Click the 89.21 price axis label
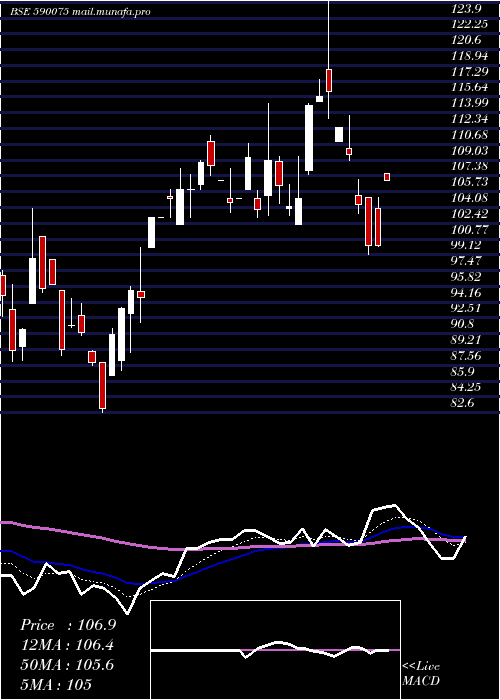Viewport: 500px width, 700px height. pyautogui.click(x=468, y=339)
